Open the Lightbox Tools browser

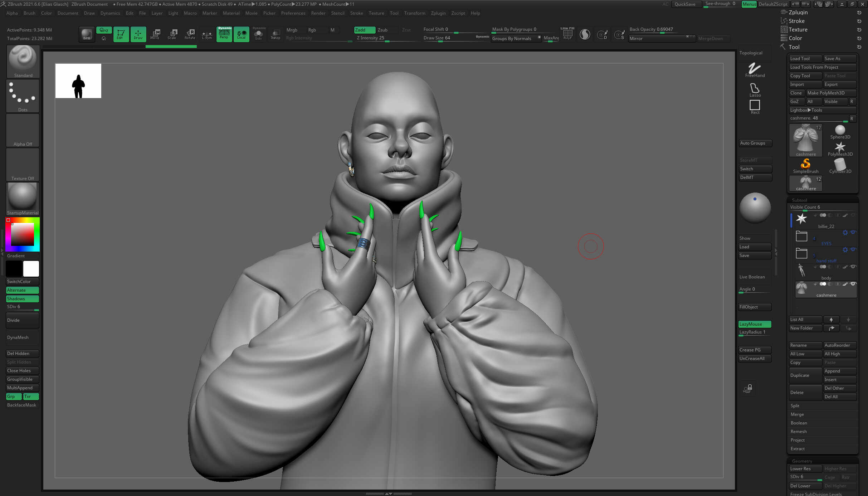(x=823, y=110)
